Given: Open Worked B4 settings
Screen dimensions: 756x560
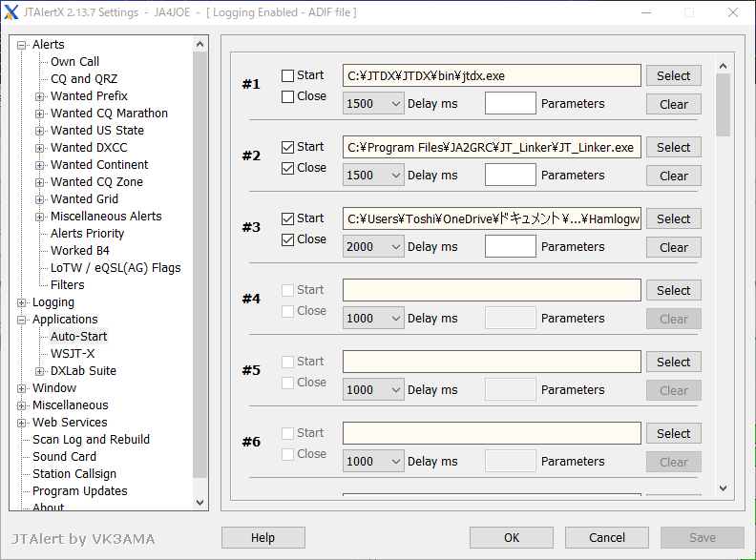Looking at the screenshot, I should coord(80,251).
